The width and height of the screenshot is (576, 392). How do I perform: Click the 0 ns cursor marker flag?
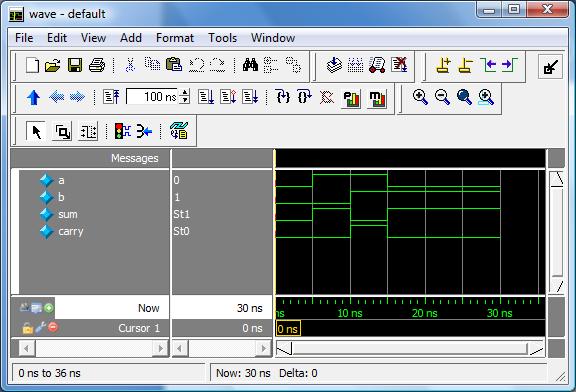(288, 328)
